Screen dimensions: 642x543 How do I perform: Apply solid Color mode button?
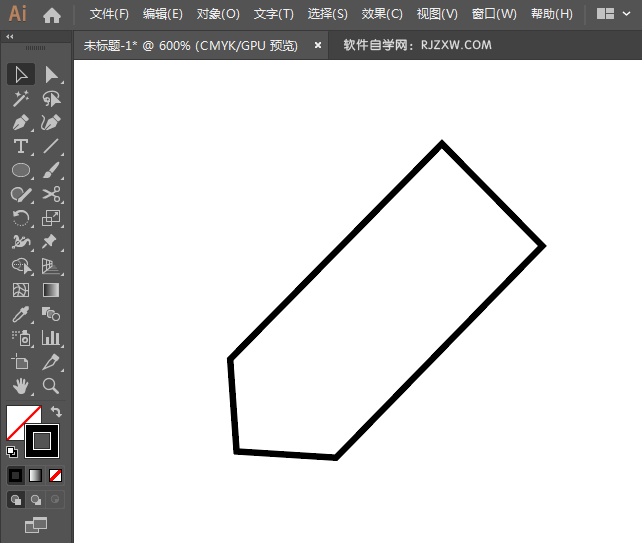pos(16,475)
